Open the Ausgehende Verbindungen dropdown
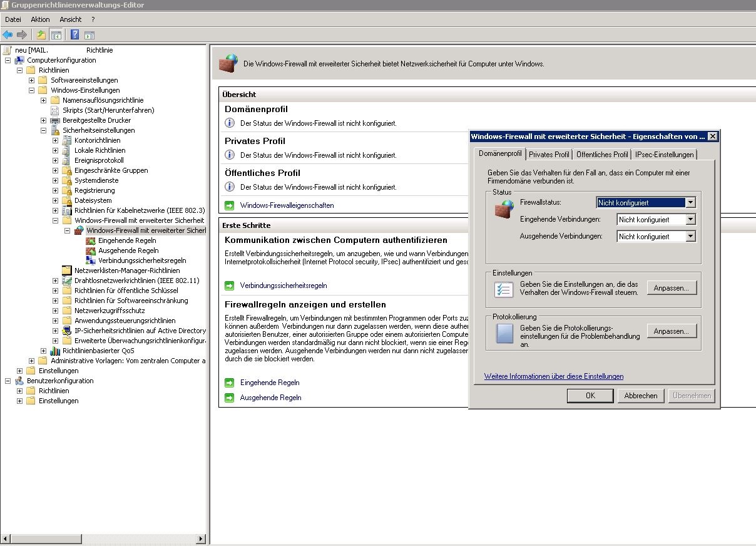 [x=690, y=237]
